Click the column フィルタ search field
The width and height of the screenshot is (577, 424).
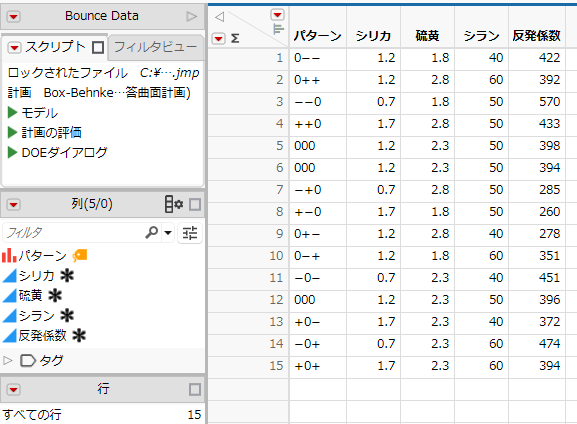pyautogui.click(x=74, y=233)
